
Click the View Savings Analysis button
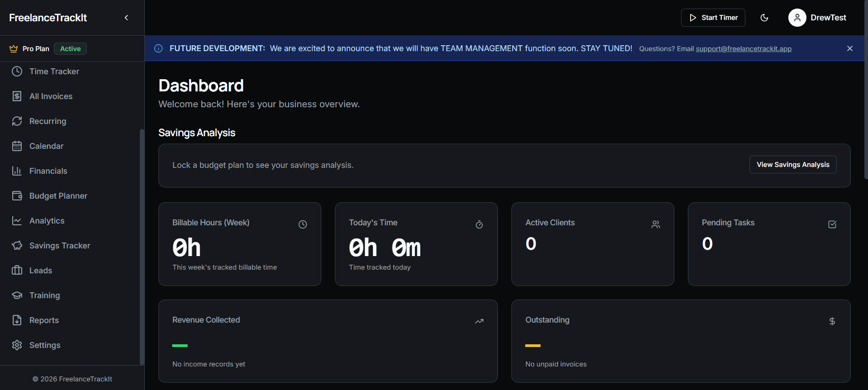792,165
